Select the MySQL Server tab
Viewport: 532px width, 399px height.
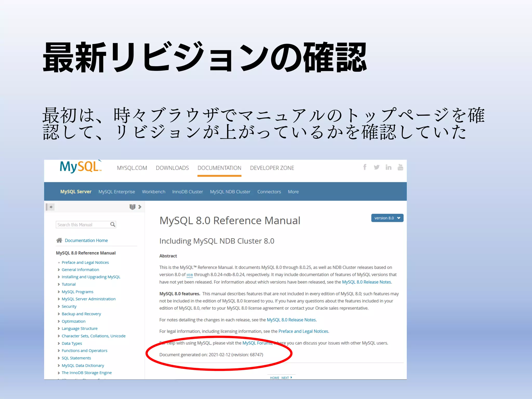[x=76, y=192]
